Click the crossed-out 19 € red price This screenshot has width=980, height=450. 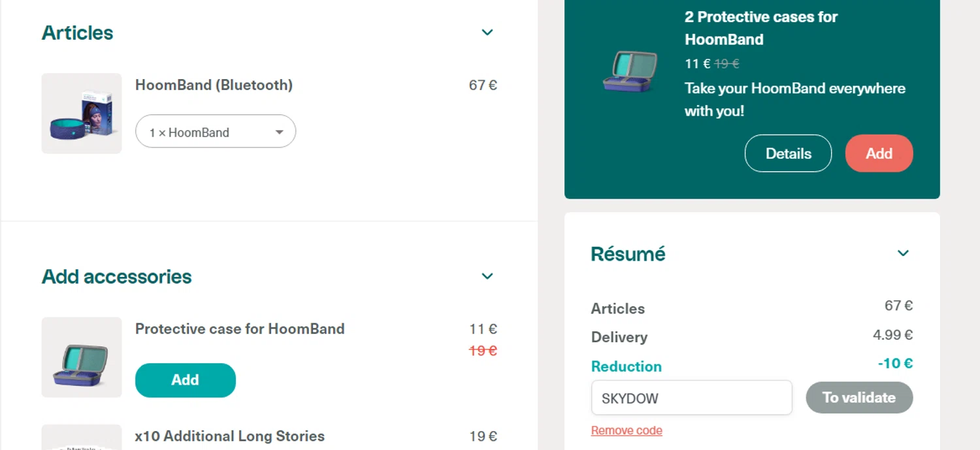(x=483, y=351)
